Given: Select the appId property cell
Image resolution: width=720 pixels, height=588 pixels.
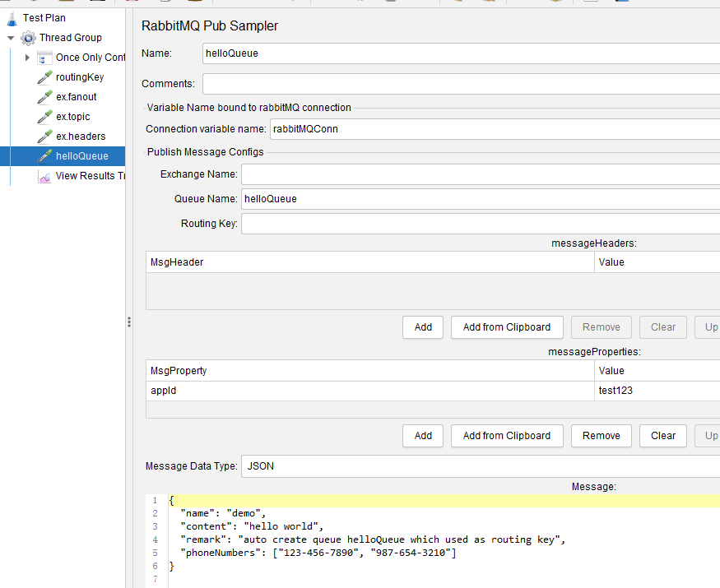Looking at the screenshot, I should (370, 391).
